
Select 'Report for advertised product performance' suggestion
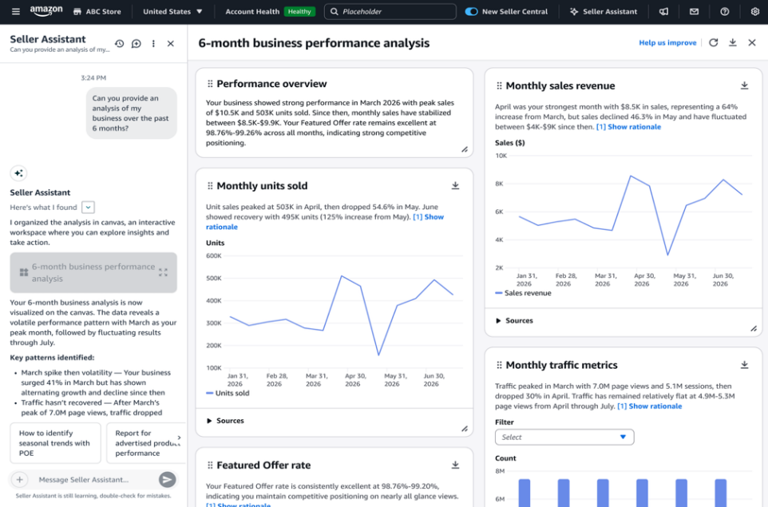coord(146,443)
